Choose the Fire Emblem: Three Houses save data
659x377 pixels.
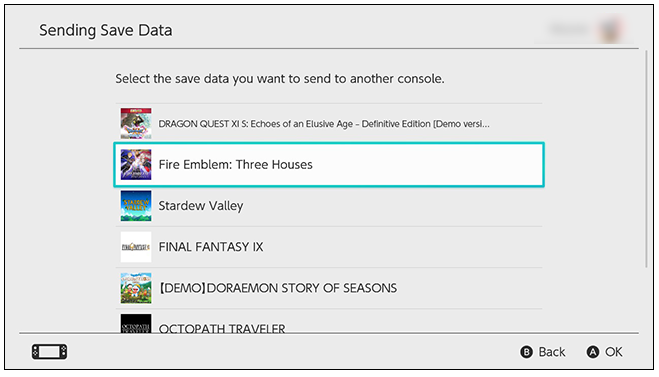coord(329,165)
